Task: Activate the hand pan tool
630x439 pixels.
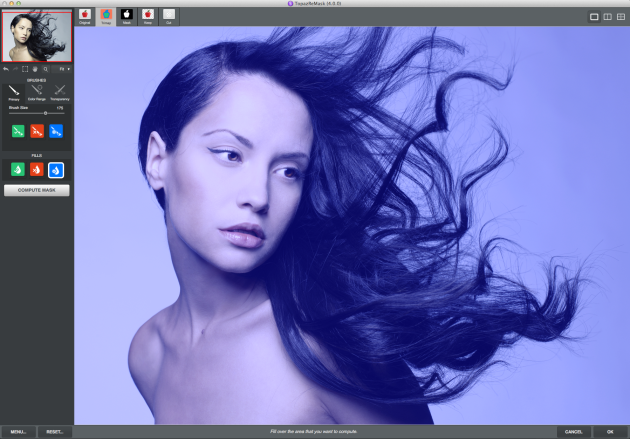Action: (35, 69)
